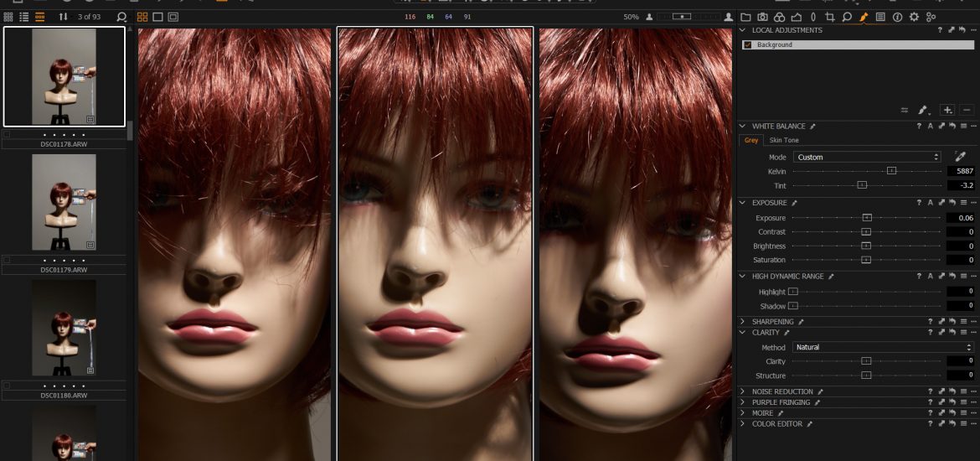Switch browser to list view
Screen dimensions: 980x461
pyautogui.click(x=23, y=17)
